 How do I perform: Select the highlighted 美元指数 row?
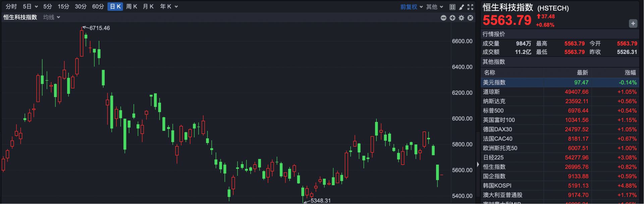[559, 82]
